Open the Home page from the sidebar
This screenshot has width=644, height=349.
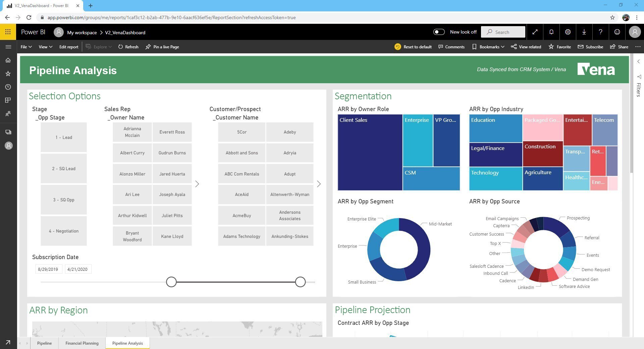pos(8,60)
